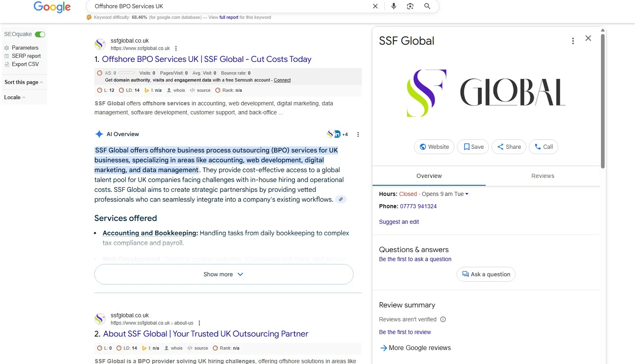Start voice search with microphone icon

click(394, 6)
